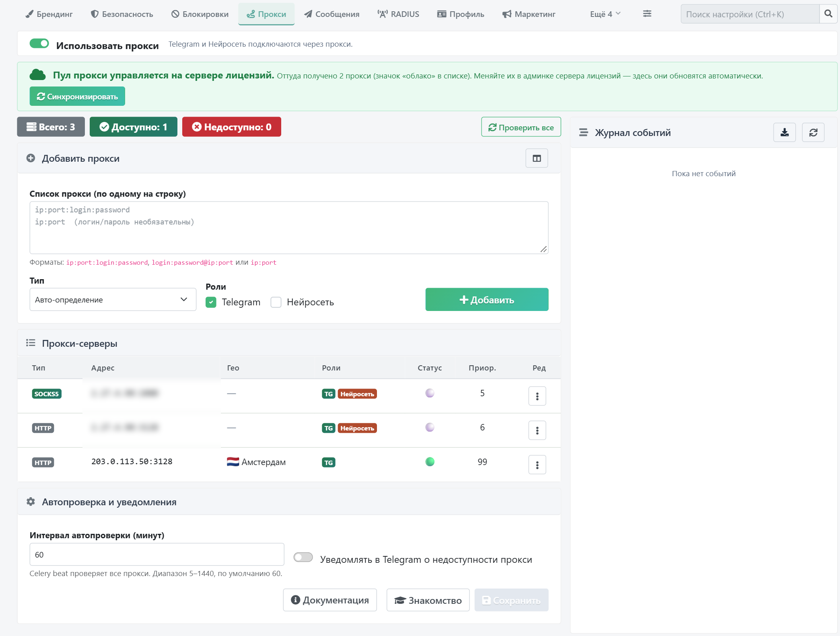Select the Маркетинг tab

529,14
